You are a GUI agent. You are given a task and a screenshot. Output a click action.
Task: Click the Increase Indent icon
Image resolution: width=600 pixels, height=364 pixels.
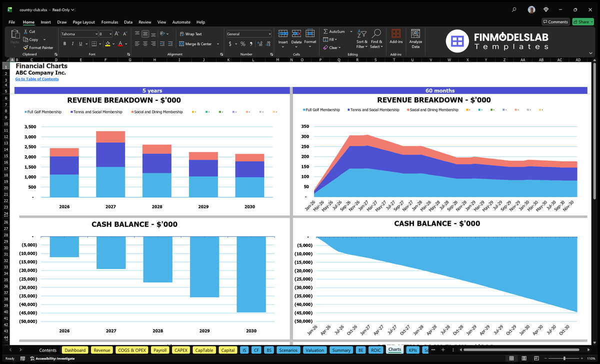170,44
